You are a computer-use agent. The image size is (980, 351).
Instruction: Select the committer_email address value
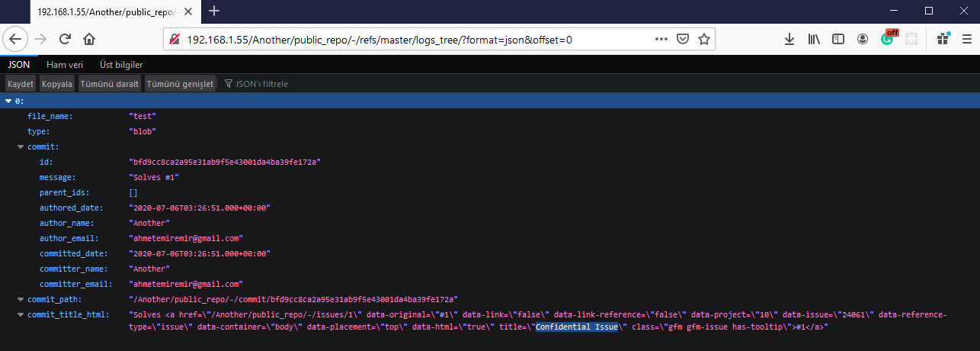(x=185, y=284)
